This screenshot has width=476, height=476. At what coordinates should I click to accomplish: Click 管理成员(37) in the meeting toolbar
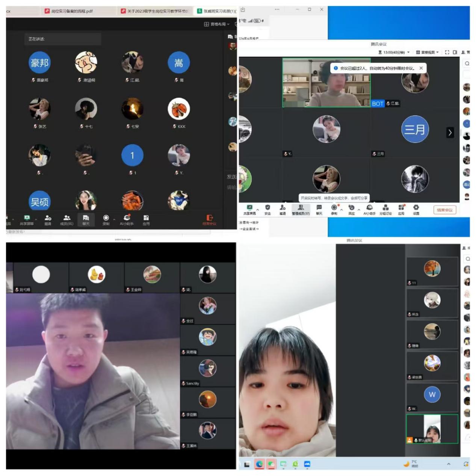coord(301,209)
